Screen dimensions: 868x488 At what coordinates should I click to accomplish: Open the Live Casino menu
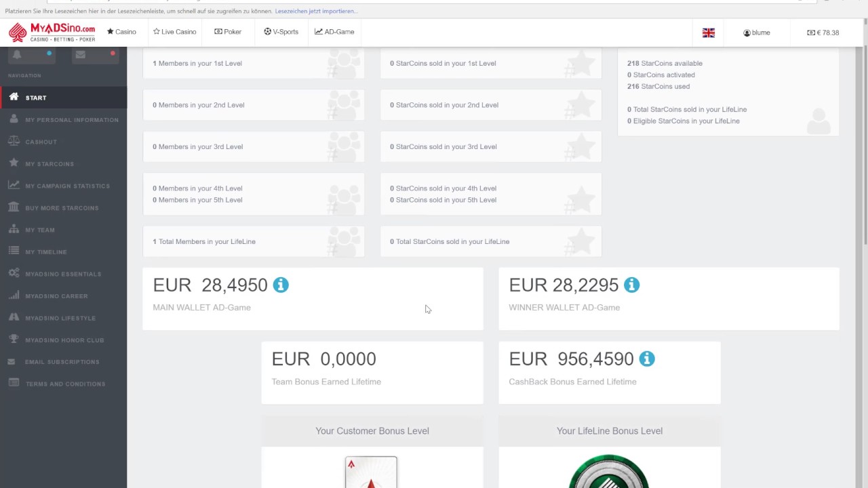pos(175,32)
